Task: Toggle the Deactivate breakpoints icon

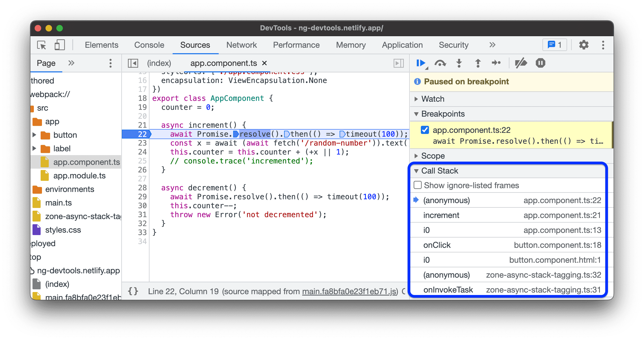Action: [x=520, y=63]
